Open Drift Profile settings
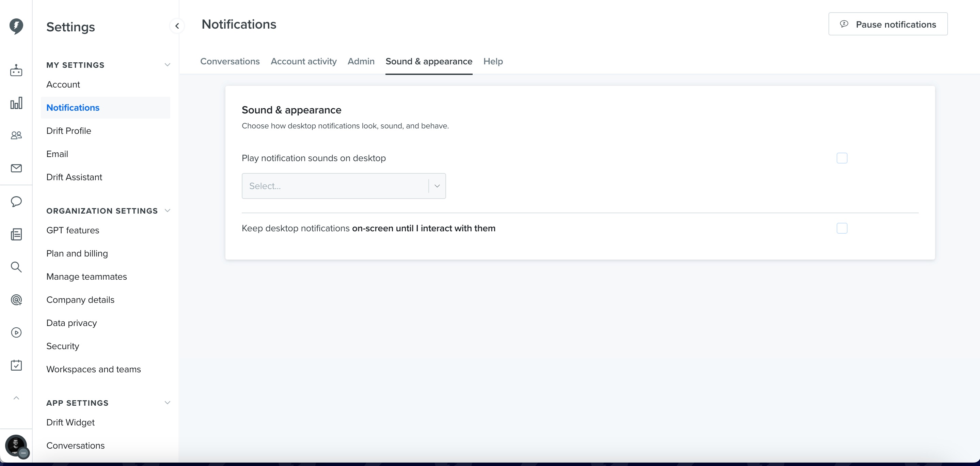Screen dimensions: 980x466 coord(68,130)
